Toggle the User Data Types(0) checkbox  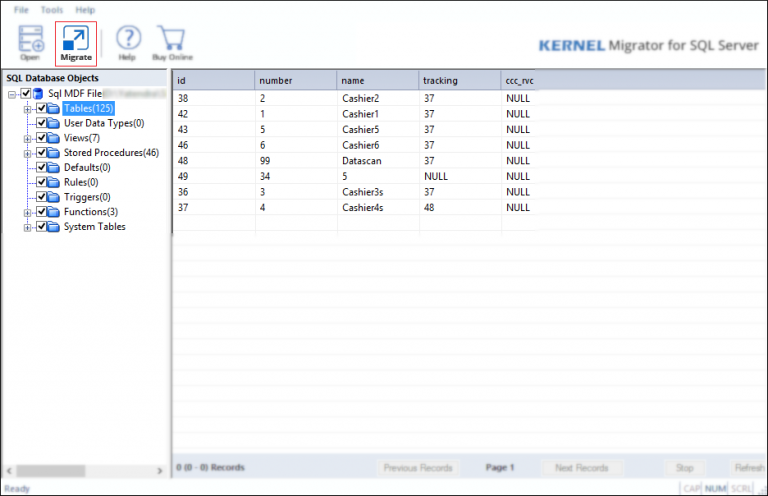(x=41, y=124)
